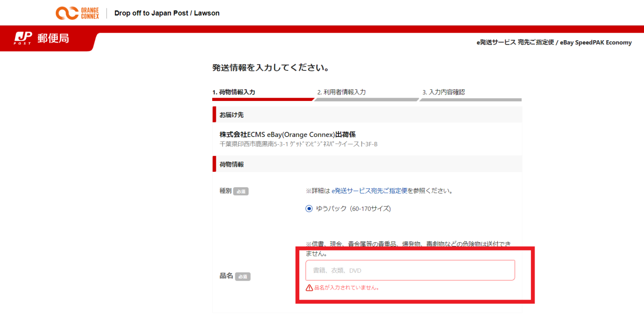Click the Orange Connex logo

pyautogui.click(x=77, y=13)
